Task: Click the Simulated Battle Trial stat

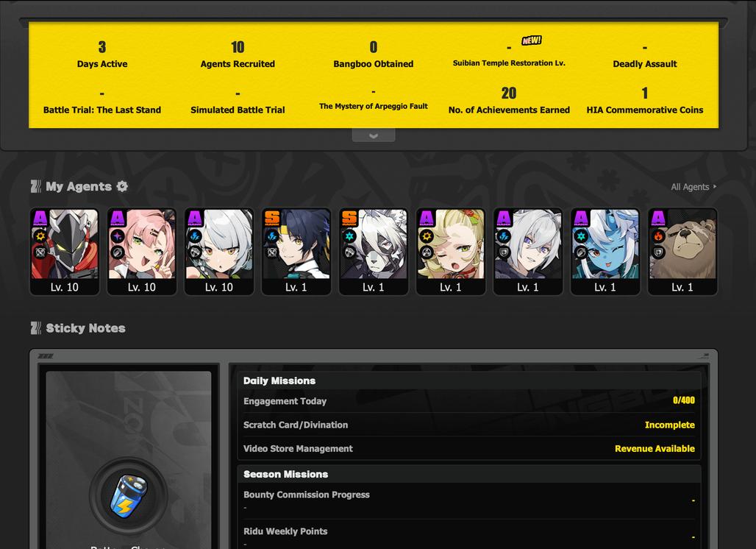Action: tap(238, 102)
